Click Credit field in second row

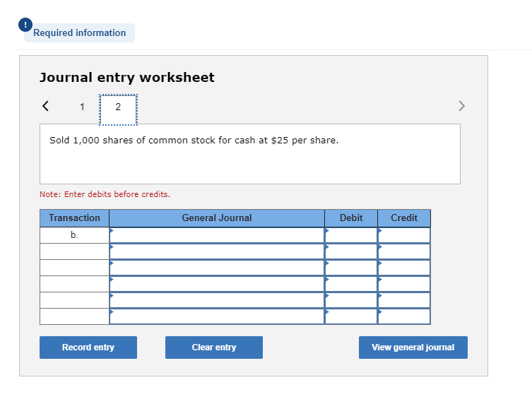coord(404,251)
